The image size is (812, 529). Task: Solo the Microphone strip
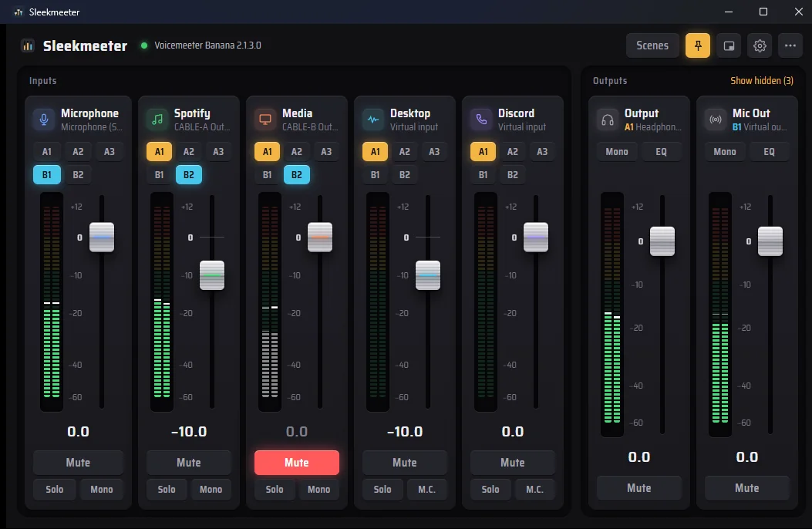coord(55,489)
